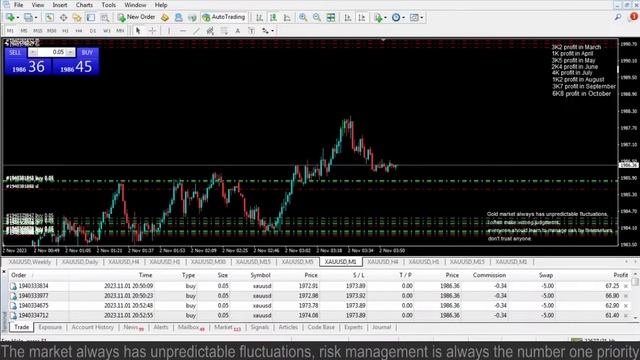Select the Text 'A' tool

point(238,31)
